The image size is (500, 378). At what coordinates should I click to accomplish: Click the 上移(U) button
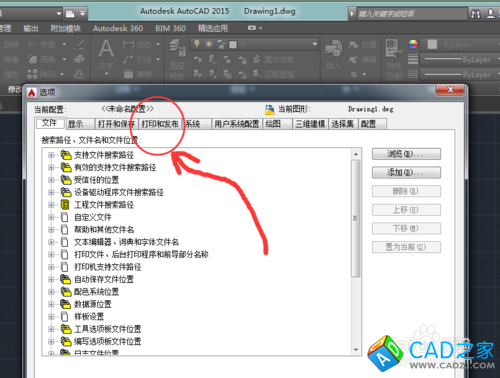point(406,210)
